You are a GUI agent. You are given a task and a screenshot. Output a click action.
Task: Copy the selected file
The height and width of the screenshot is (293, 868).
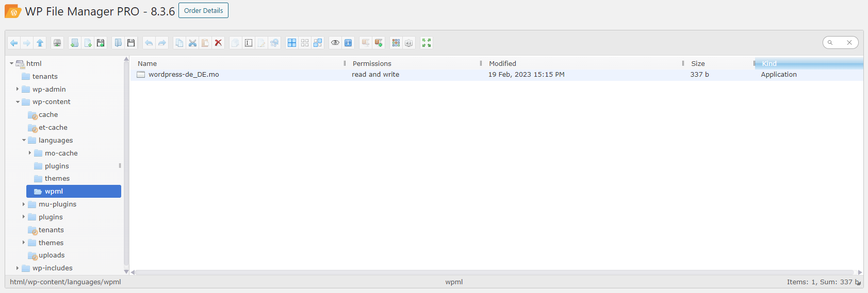point(179,43)
